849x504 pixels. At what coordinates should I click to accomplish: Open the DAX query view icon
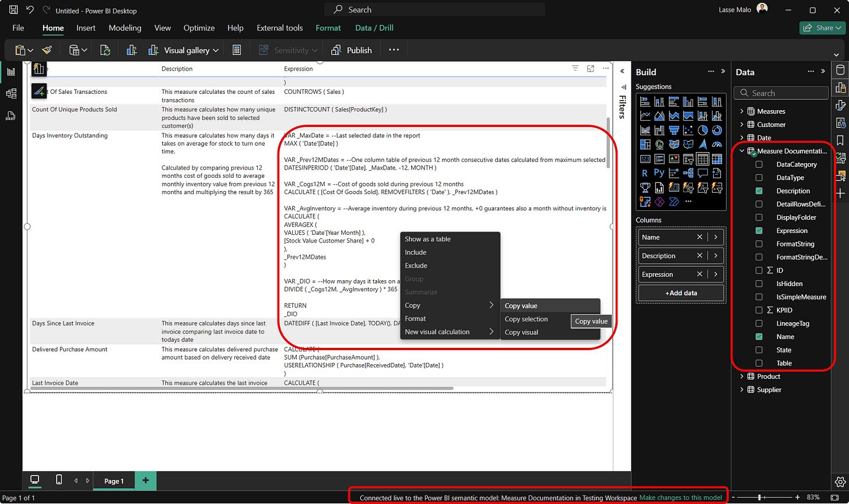tap(11, 115)
